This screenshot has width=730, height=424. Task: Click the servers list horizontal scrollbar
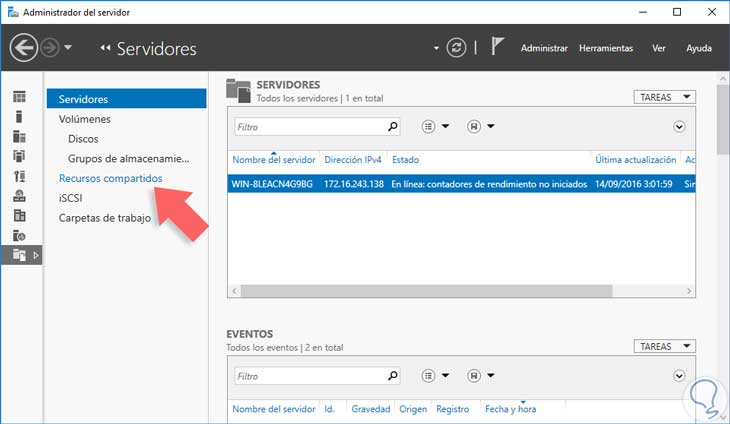pos(426,291)
